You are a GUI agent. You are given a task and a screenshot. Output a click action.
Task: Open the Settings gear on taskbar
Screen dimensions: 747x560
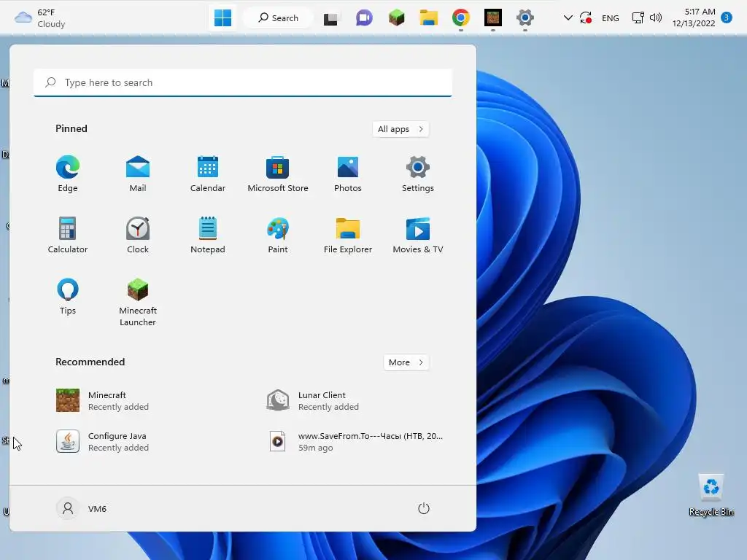[525, 18]
